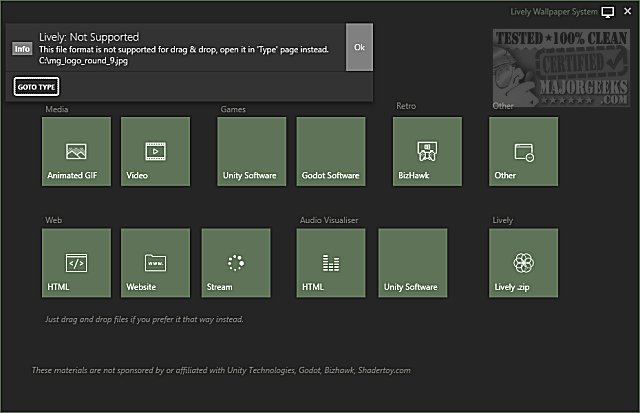
Task: Close the Lively window
Action: tap(626, 12)
